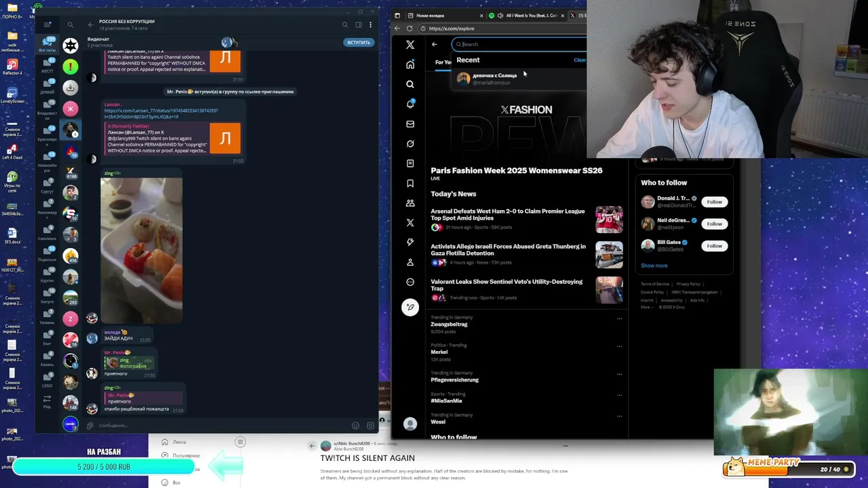Click the Telegram message input field

coord(221,426)
